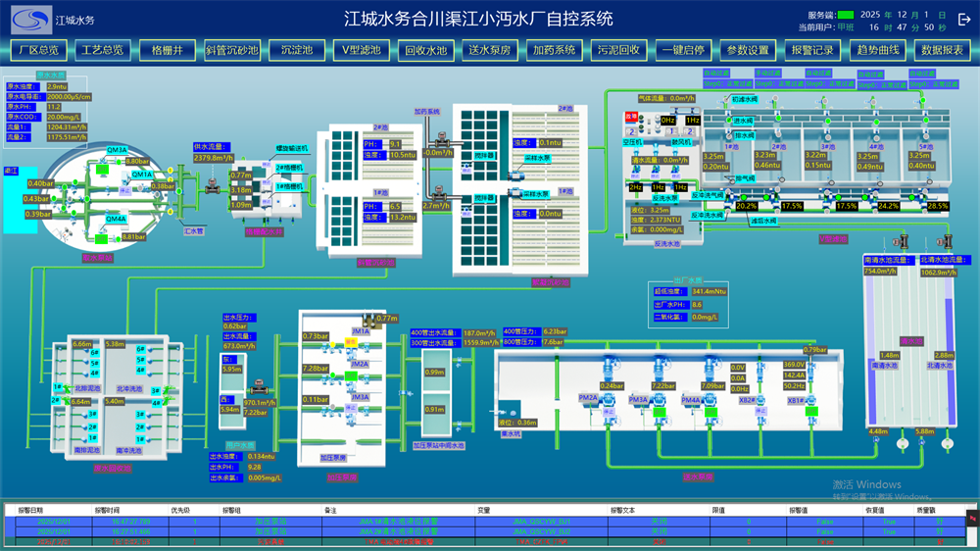The image size is (980, 551).
Task: Open the 沉淀池 navigation tab
Action: tap(296, 50)
